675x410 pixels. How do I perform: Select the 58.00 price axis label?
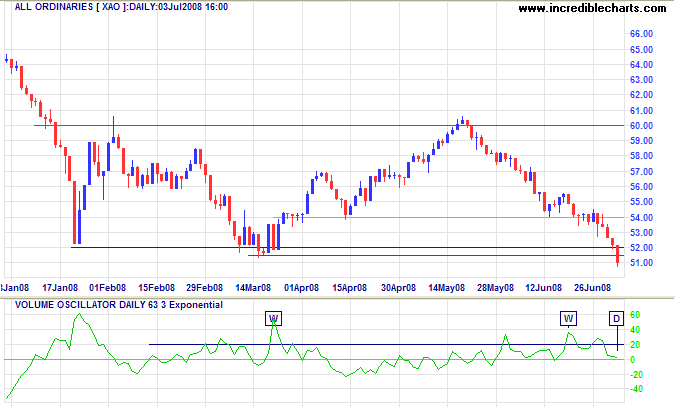tap(641, 156)
